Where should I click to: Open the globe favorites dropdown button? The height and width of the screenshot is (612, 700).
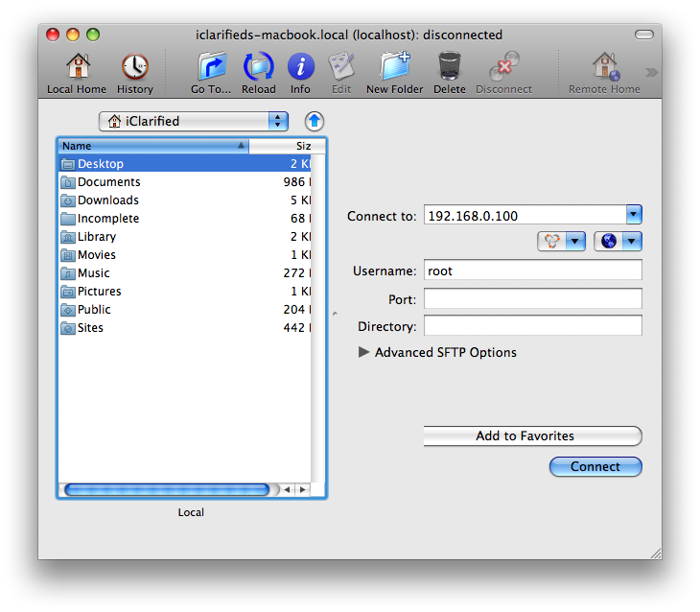618,242
